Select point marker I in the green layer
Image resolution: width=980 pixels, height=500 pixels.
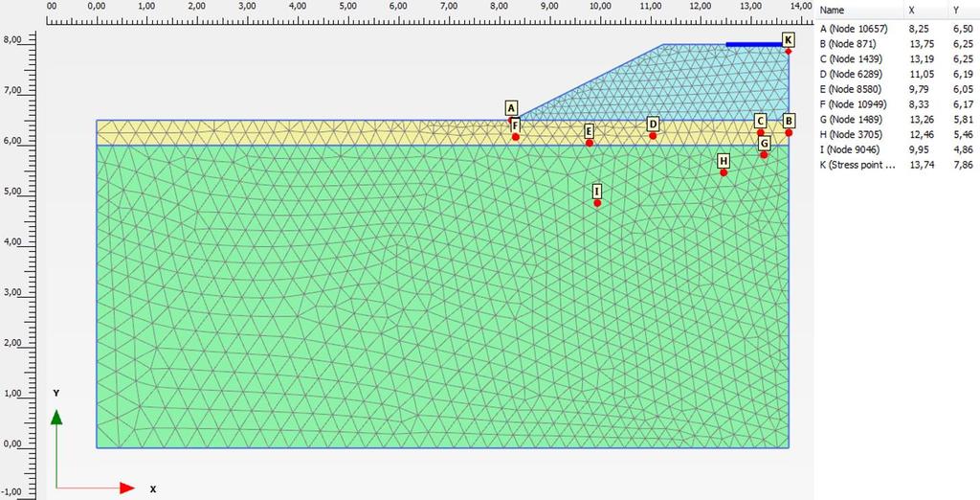(x=597, y=192)
